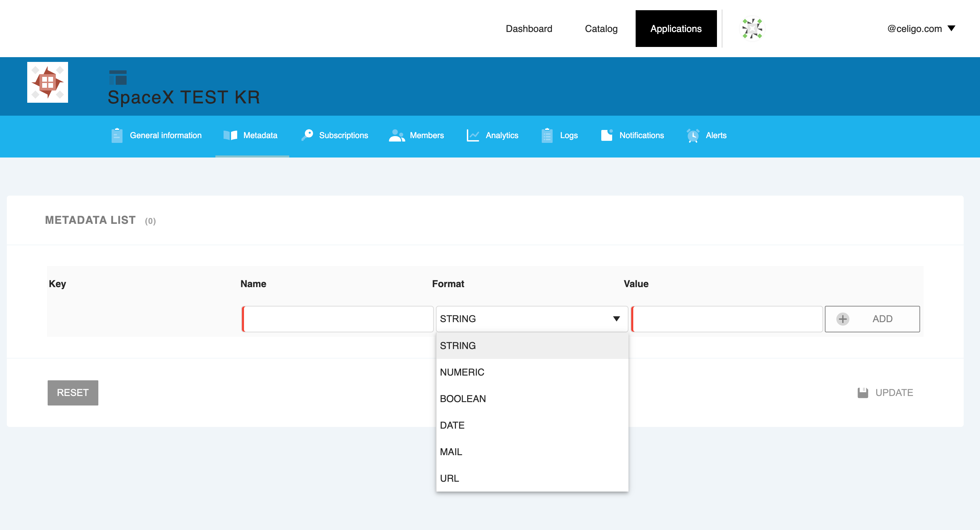Select BOOLEAN in the open dropdown

[x=463, y=398]
